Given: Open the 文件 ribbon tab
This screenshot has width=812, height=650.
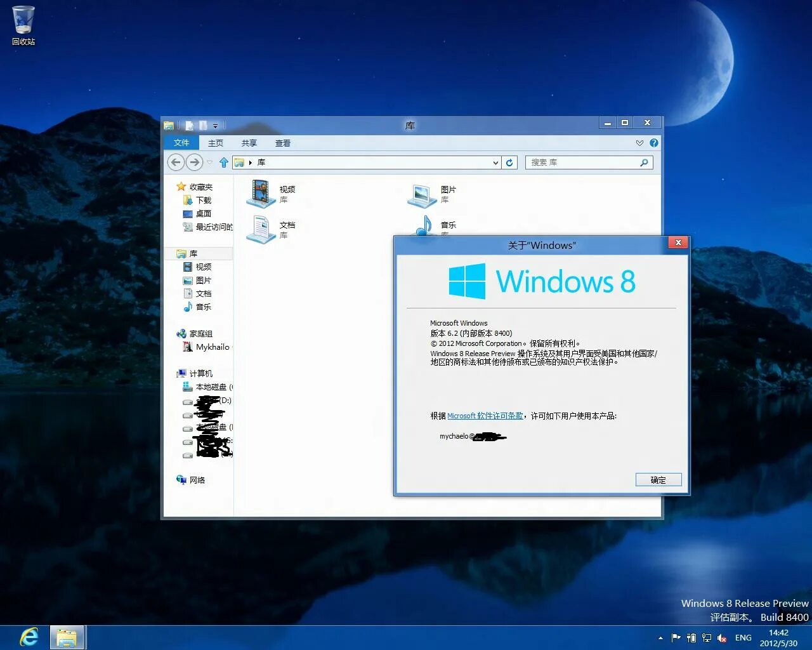Looking at the screenshot, I should pos(181,143).
